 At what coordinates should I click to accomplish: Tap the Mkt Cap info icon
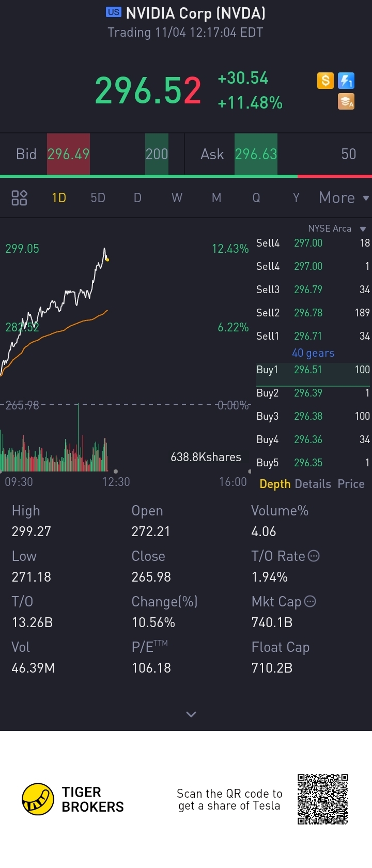pyautogui.click(x=310, y=601)
